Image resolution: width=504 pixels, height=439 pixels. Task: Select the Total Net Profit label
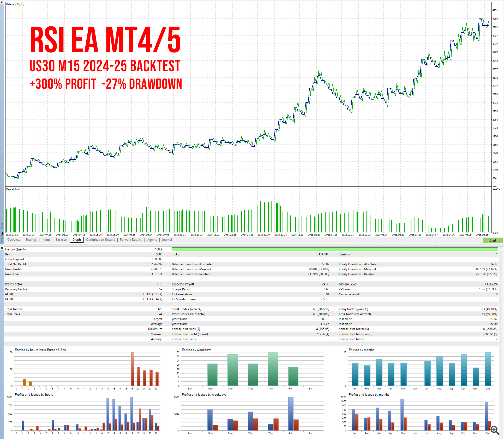[x=15, y=264]
